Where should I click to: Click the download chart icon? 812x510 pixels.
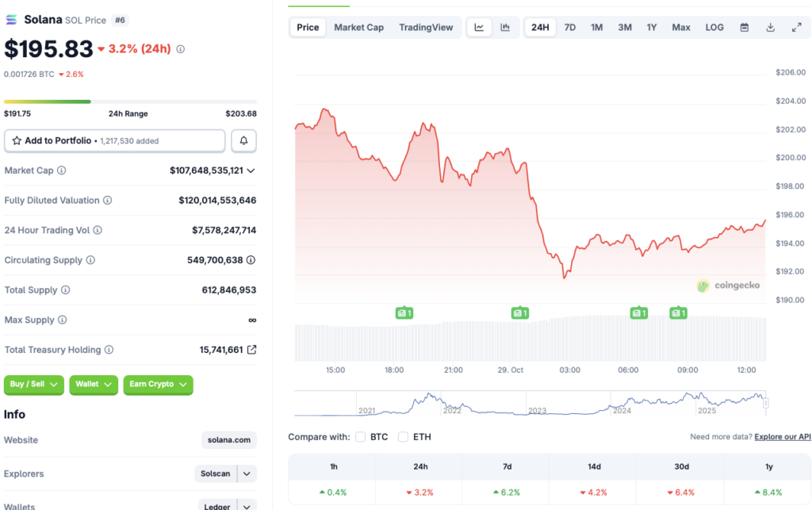point(769,26)
